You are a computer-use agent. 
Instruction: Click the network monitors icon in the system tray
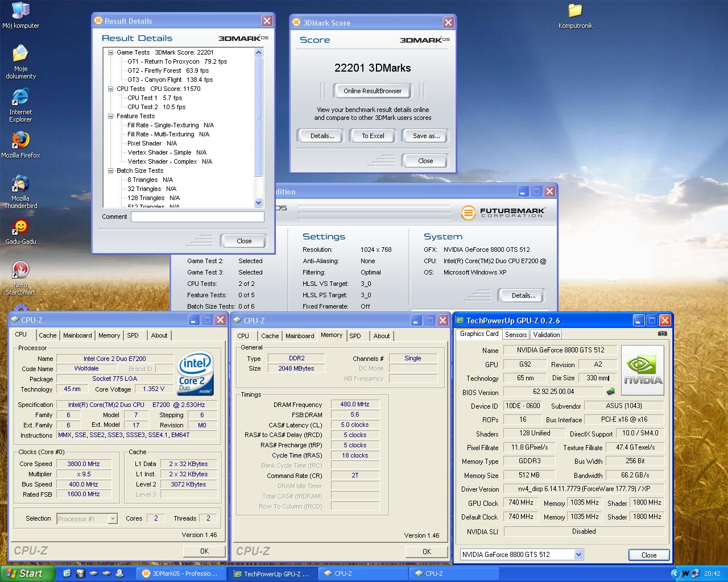(x=696, y=573)
